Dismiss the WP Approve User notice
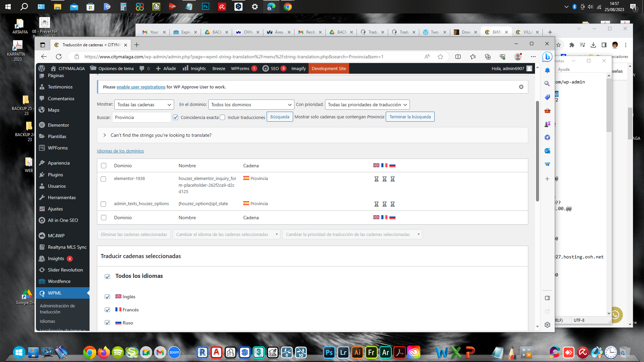 [x=521, y=87]
